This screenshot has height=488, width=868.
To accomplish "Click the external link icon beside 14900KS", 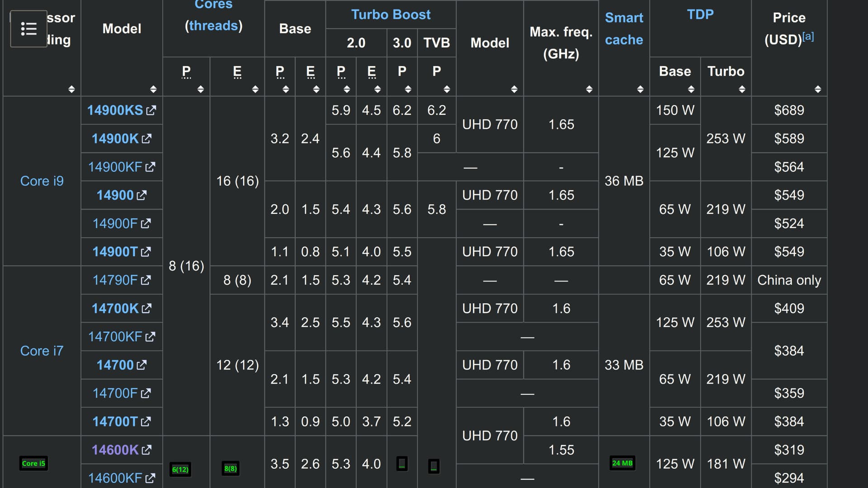I will pyautogui.click(x=151, y=110).
